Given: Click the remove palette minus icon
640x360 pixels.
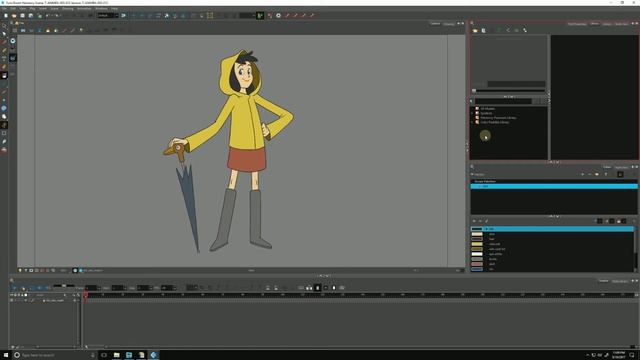Looking at the screenshot, I should (589, 174).
